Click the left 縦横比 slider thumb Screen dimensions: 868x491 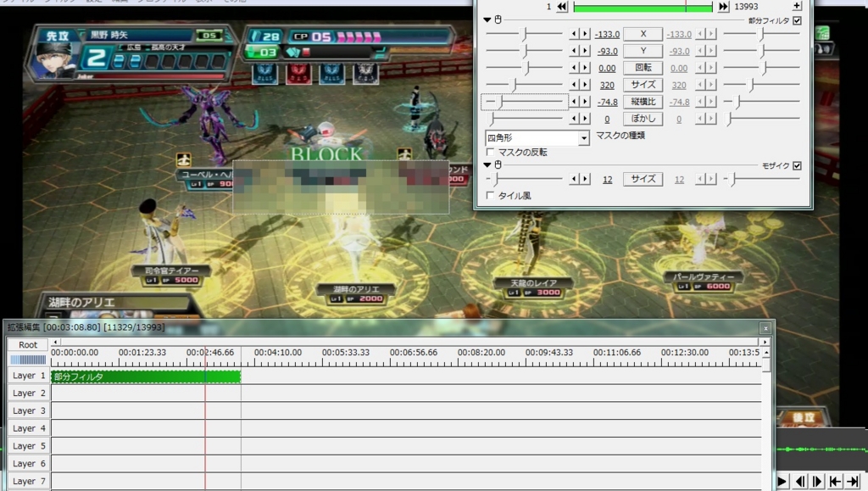tap(501, 103)
